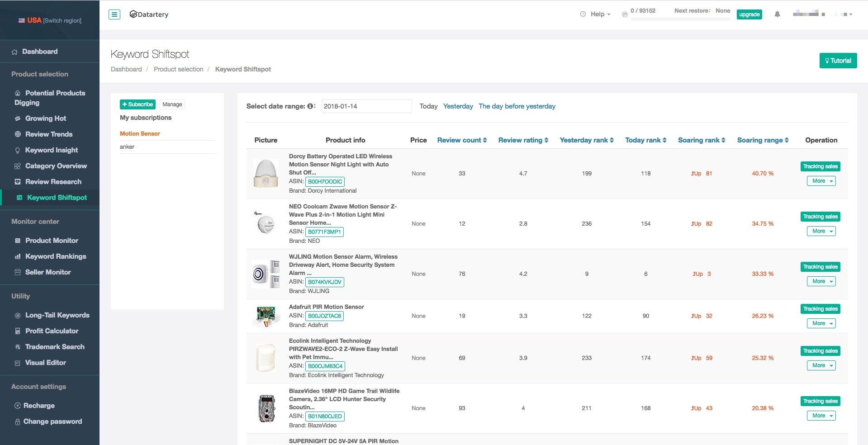
Task: Toggle sorting by Today rank
Action: pos(645,140)
